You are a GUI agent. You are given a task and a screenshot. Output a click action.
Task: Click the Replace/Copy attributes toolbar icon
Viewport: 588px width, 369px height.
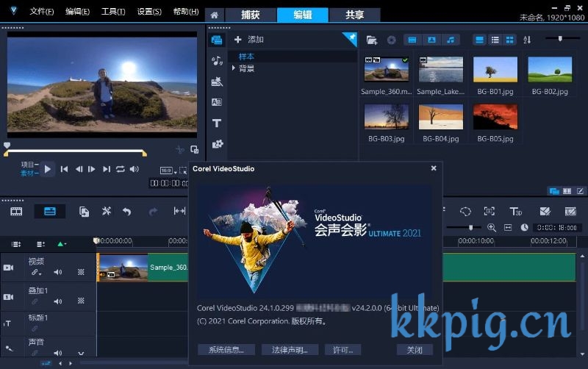tap(84, 212)
